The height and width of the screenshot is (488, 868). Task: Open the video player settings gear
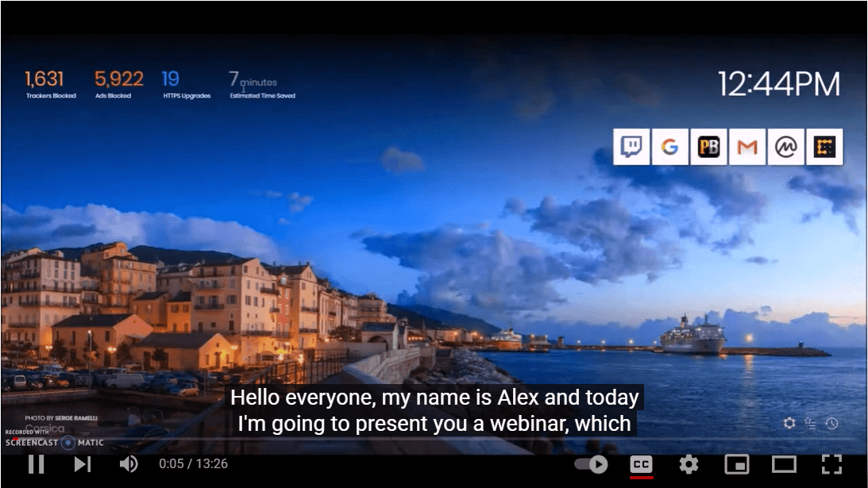[x=689, y=463]
